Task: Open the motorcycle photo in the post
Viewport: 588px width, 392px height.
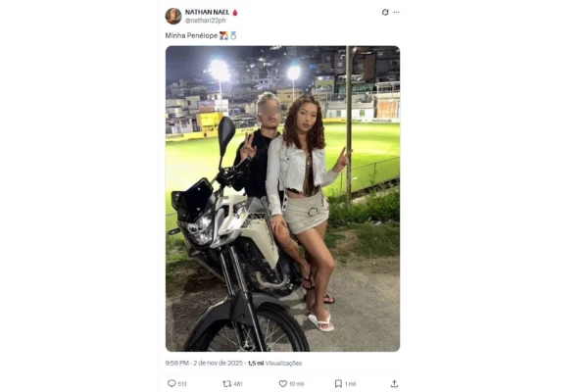Action: click(282, 198)
